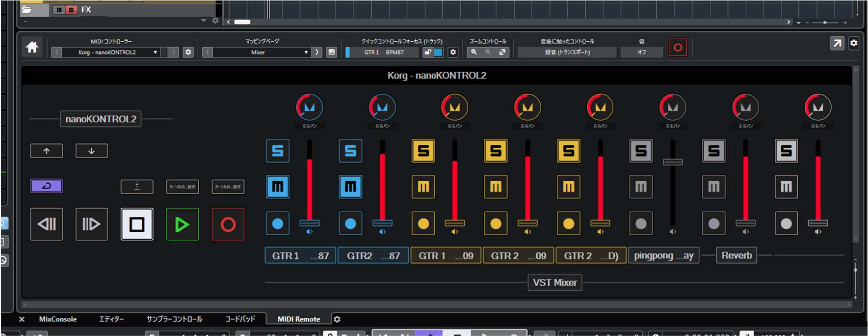This screenshot has height=336, width=868.
Task: Toggle the purple cycle loop button
Action: tap(47, 186)
